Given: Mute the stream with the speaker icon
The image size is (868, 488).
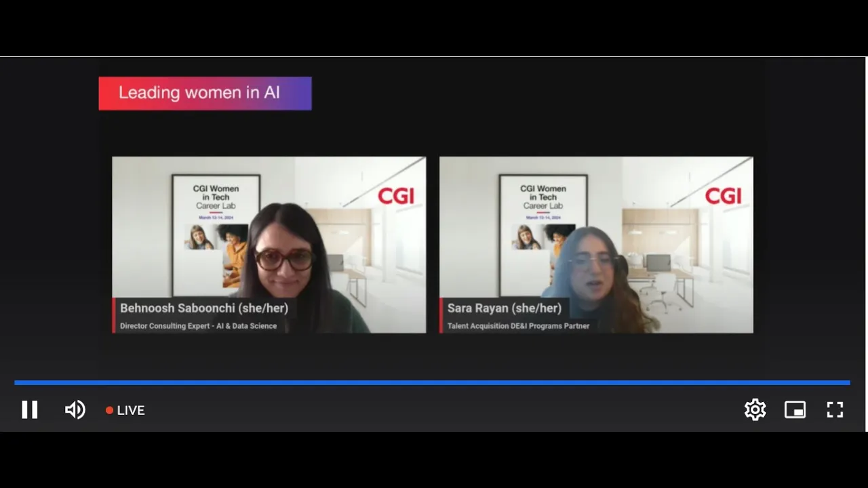Looking at the screenshot, I should tap(75, 409).
